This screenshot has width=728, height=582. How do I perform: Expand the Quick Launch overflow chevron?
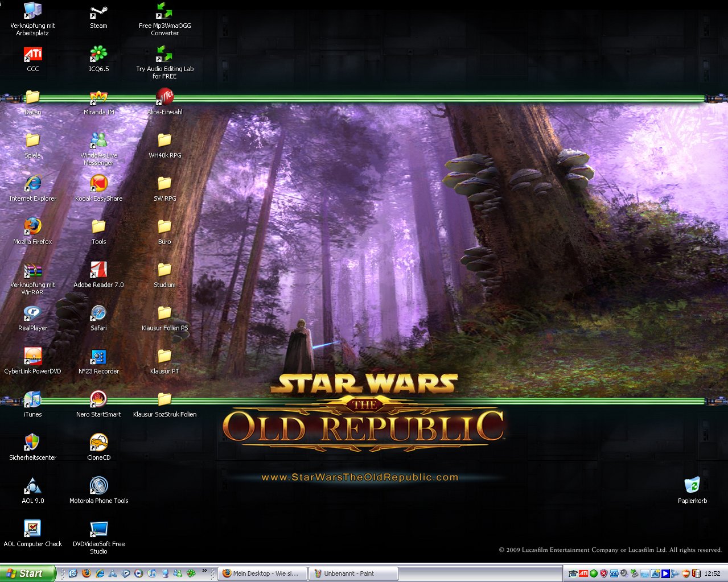pos(204,571)
